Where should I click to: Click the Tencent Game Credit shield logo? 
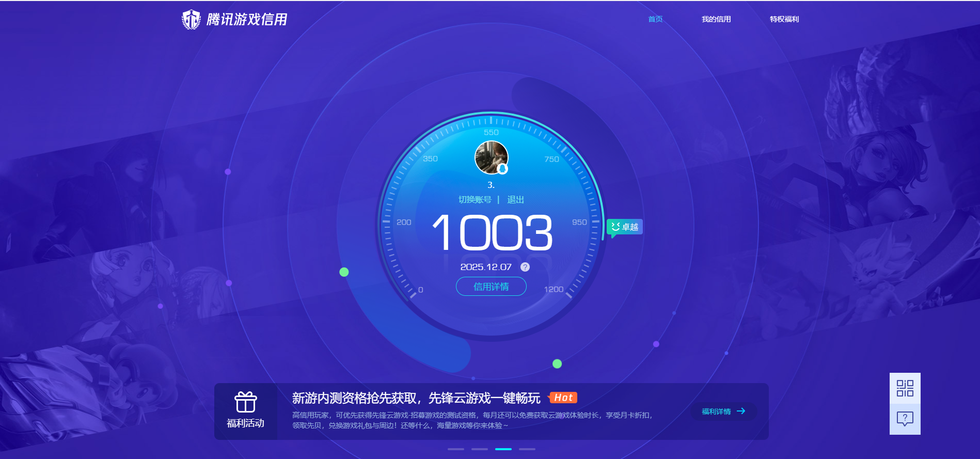click(191, 20)
